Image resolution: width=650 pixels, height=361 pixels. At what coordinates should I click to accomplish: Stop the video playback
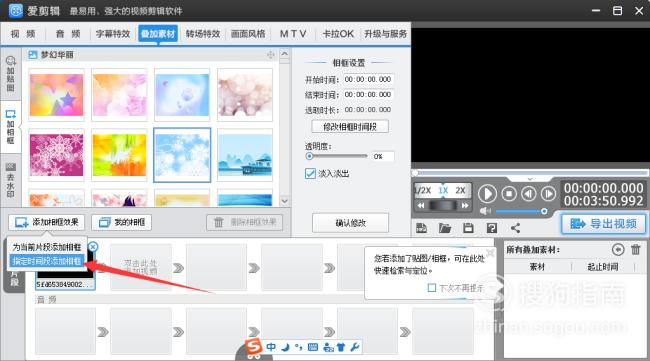509,194
